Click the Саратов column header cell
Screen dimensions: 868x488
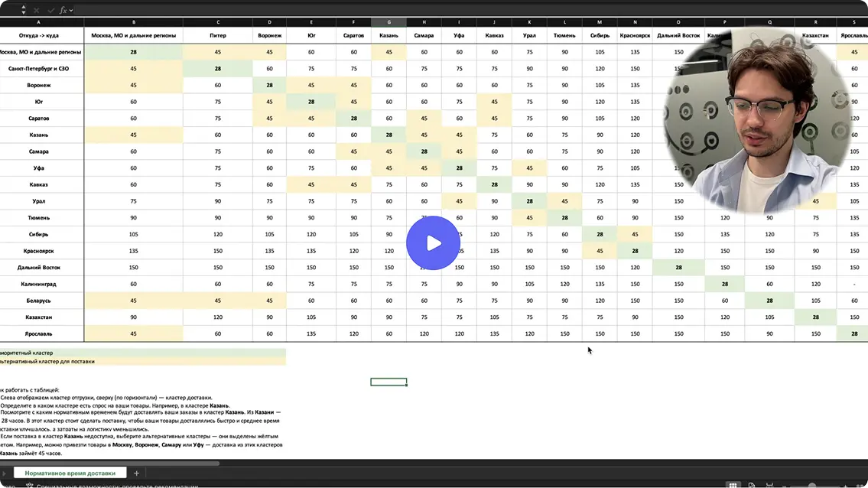tap(353, 35)
